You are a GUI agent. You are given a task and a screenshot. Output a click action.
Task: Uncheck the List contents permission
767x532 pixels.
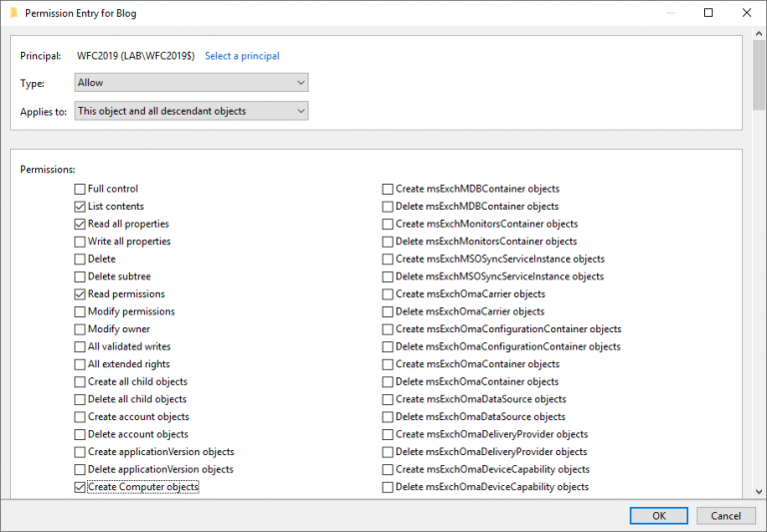point(80,207)
